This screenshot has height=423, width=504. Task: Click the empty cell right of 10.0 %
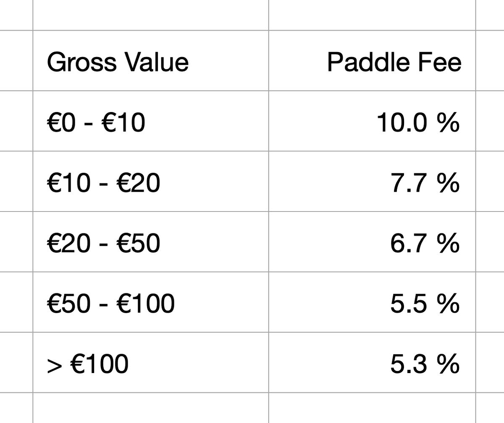pyautogui.click(x=490, y=121)
